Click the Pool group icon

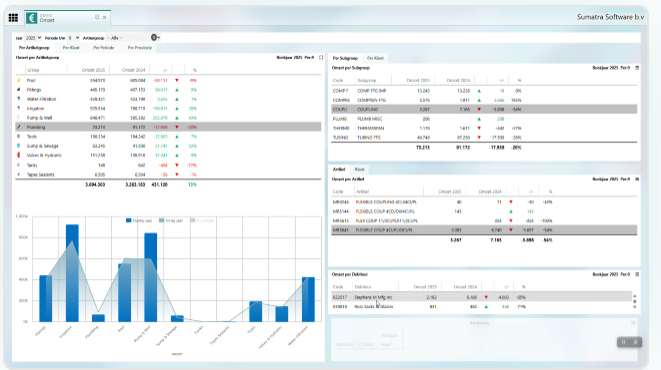[19, 80]
